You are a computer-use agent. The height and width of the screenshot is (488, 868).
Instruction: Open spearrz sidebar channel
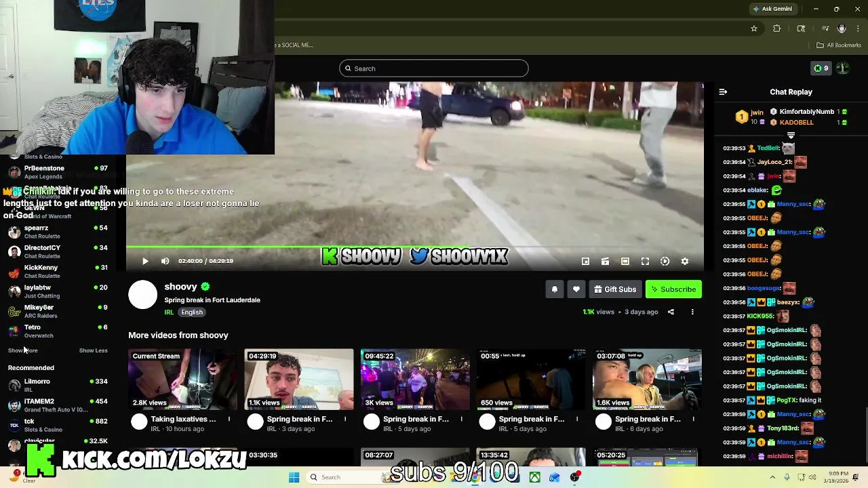click(x=58, y=232)
